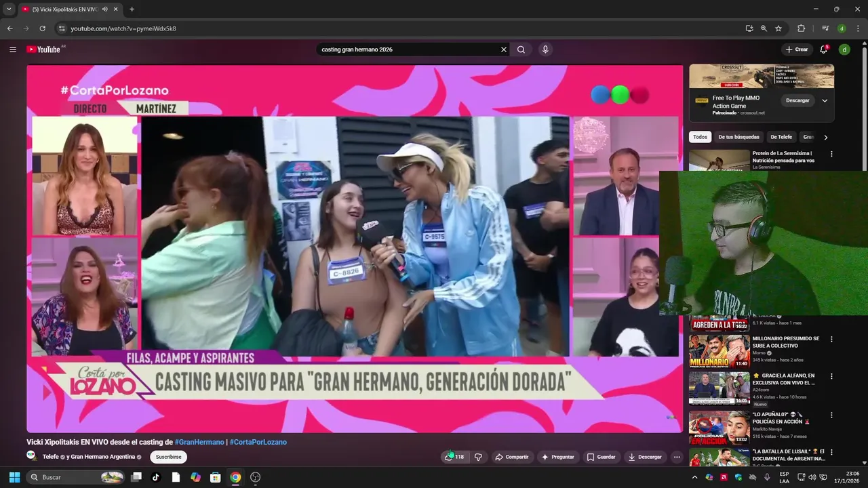Share the video with Compartir
Screen dimensions: 868x488
pyautogui.click(x=511, y=457)
